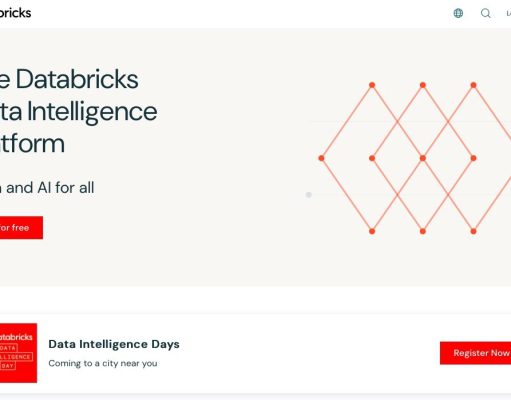Click 'Coming to a city near you' text
This screenshot has width=511, height=400.
103,363
